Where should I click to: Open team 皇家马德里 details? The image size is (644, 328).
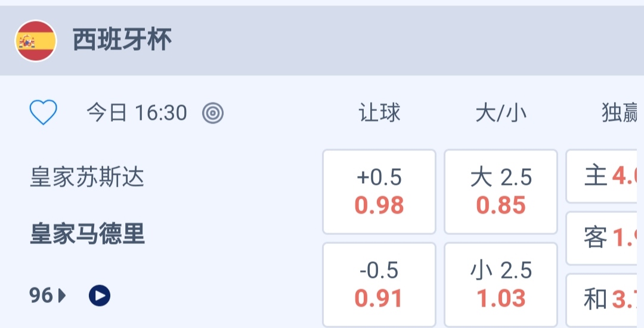click(87, 234)
